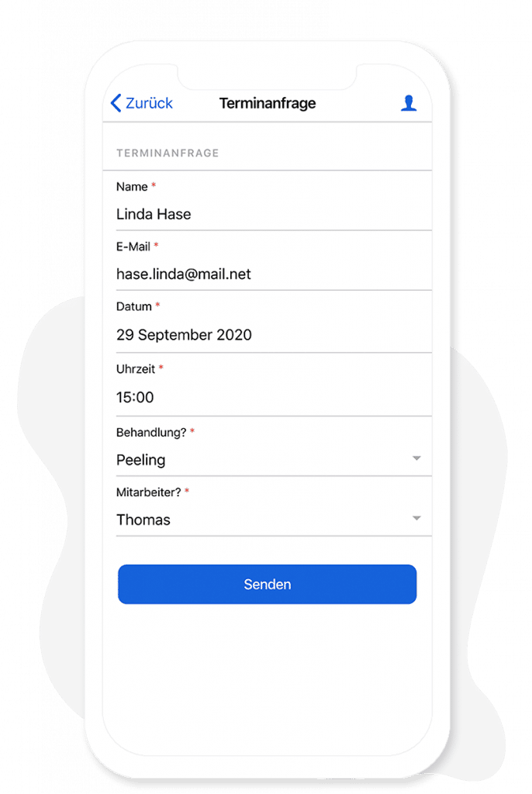Click the Mitarbeiter? field label

(x=148, y=492)
